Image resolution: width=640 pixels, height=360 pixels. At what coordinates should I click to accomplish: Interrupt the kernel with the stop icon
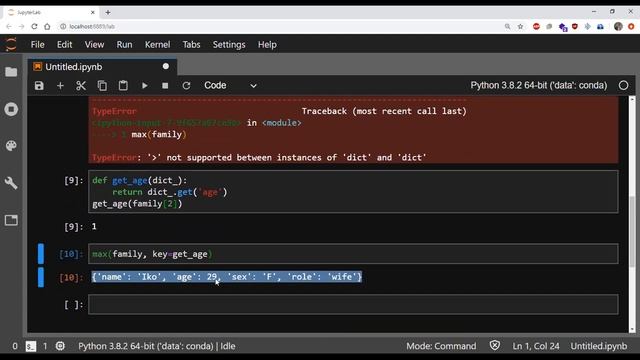click(165, 86)
